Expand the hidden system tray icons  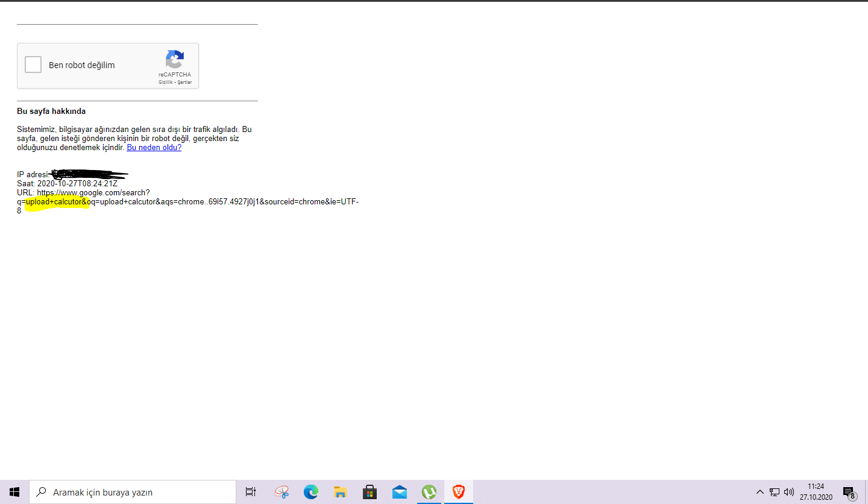coord(759,492)
